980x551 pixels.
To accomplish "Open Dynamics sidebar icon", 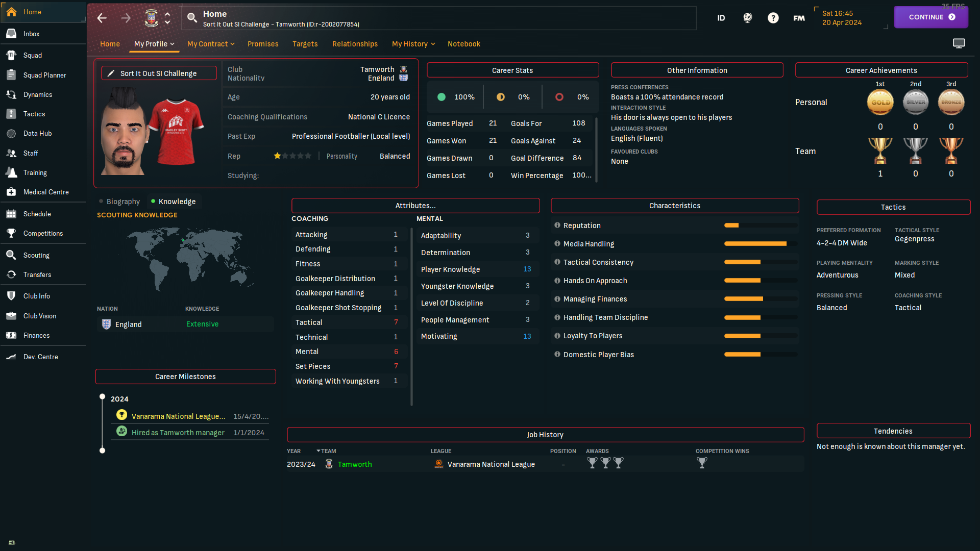I will [x=11, y=94].
